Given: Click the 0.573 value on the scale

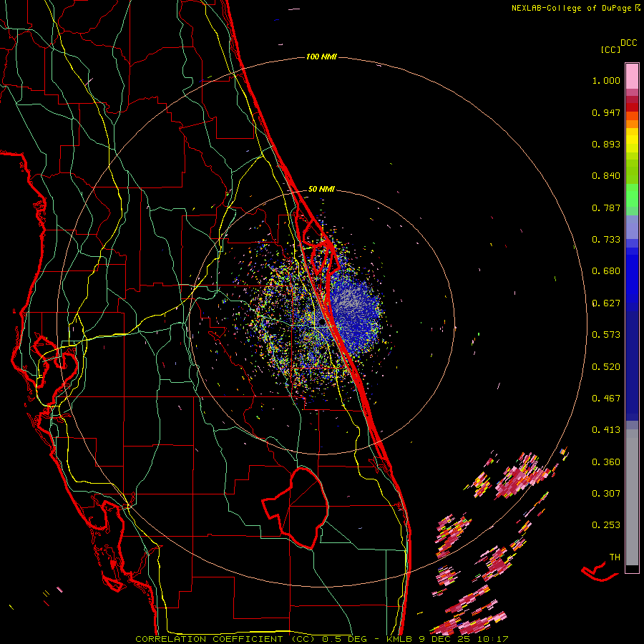Looking at the screenshot, I should (606, 335).
